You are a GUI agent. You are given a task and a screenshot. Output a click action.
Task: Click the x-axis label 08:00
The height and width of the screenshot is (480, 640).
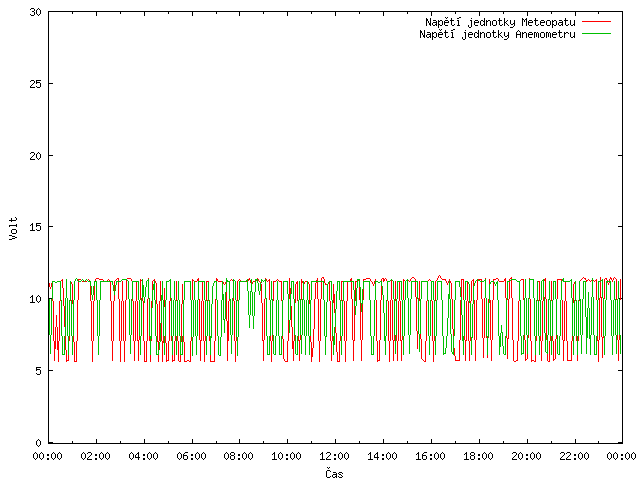pos(239,456)
